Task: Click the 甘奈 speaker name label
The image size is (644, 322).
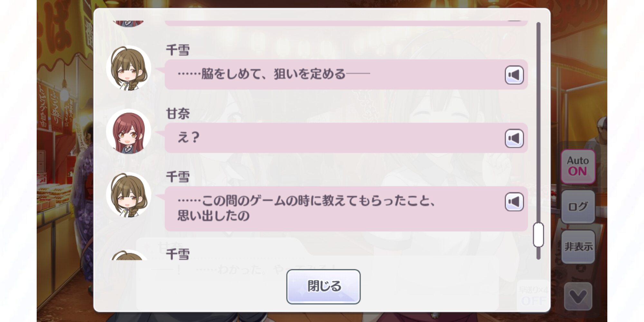Action: [x=178, y=114]
